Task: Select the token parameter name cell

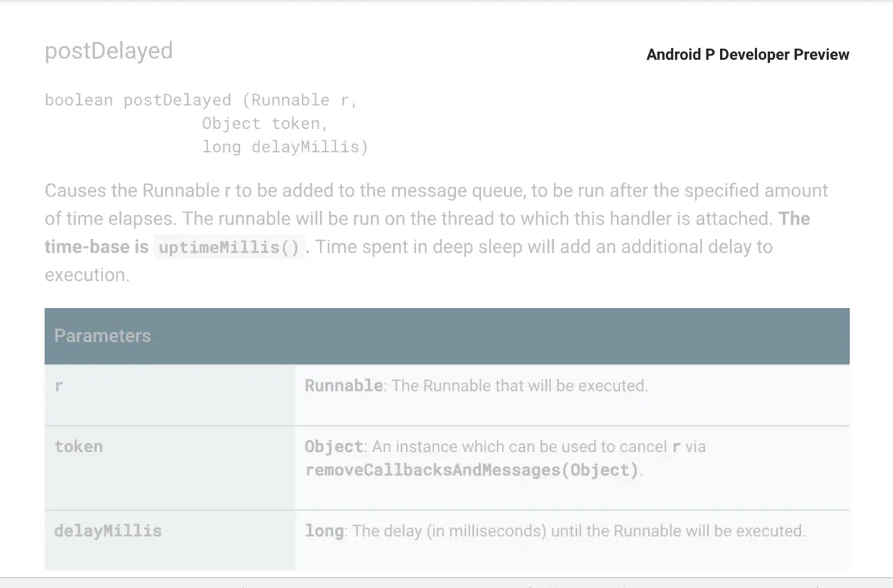Action: [170, 468]
